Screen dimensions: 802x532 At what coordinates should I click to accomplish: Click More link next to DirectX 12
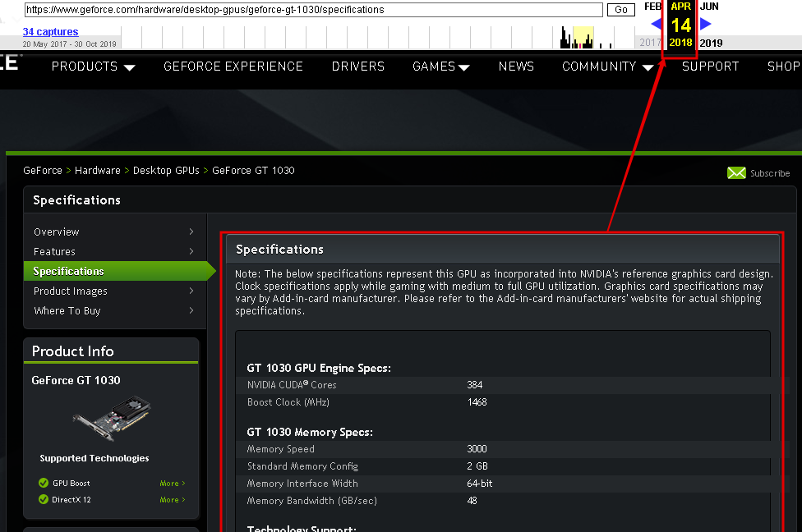click(173, 500)
